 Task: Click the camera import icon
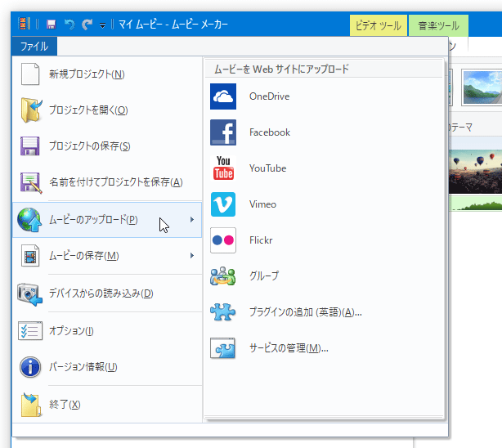coord(29,294)
